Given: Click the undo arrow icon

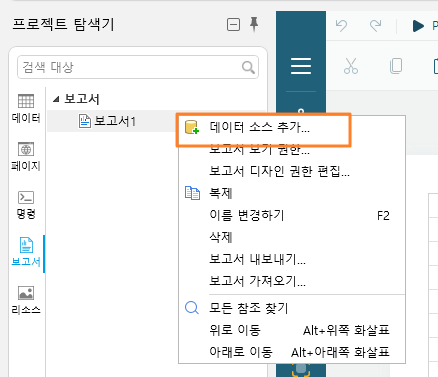Looking at the screenshot, I should 341,26.
